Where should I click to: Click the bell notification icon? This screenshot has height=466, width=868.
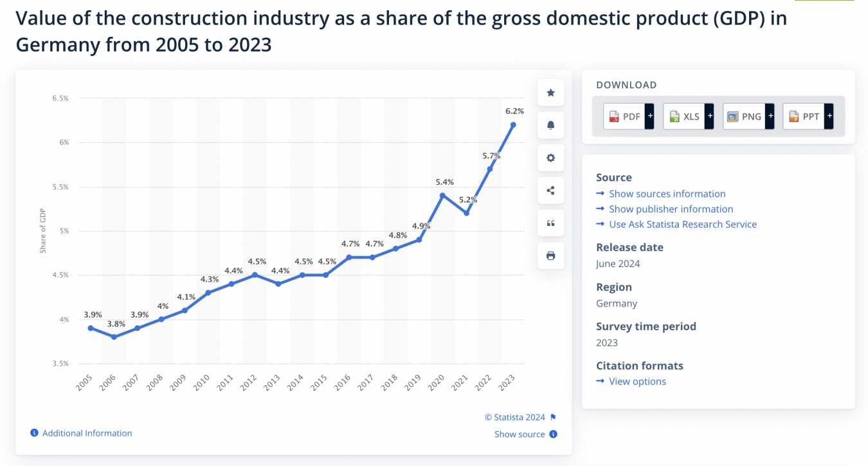point(550,126)
